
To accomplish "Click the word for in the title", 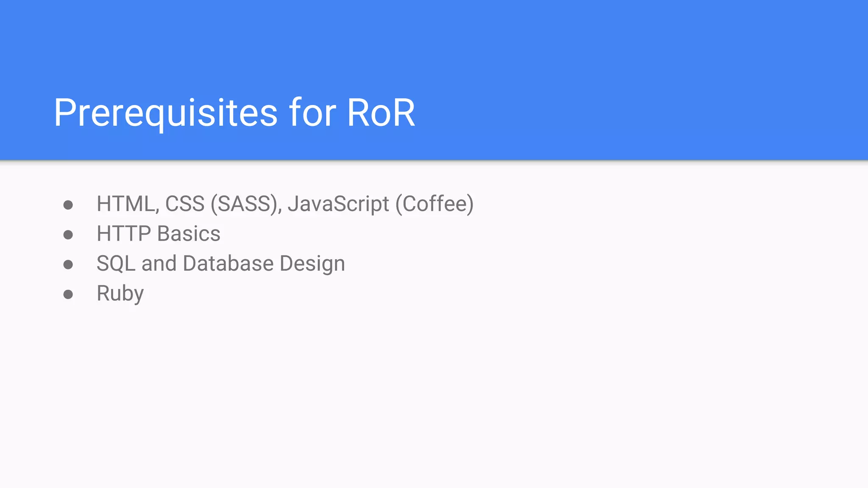I will (313, 113).
